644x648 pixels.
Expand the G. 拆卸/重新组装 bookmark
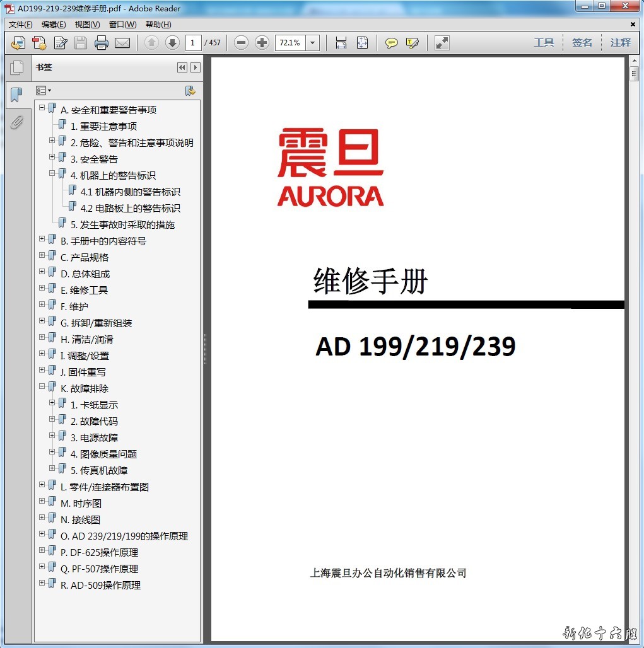pyautogui.click(x=42, y=321)
